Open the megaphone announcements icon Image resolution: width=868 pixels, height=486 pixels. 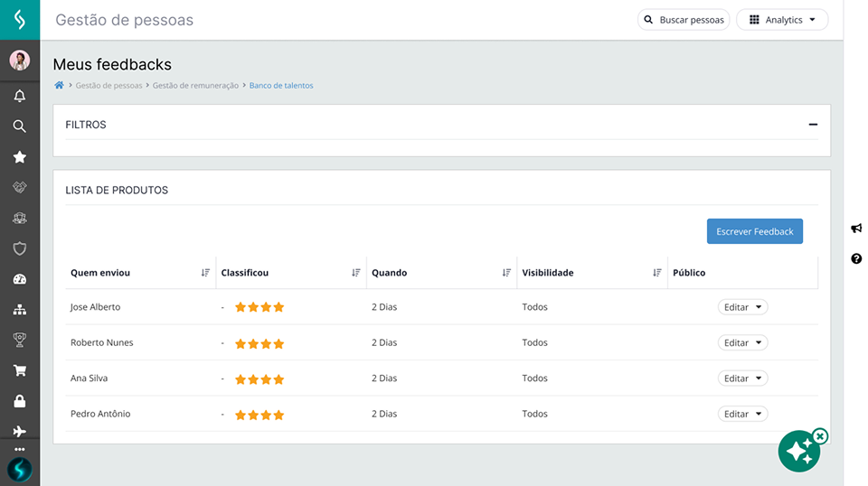point(856,229)
